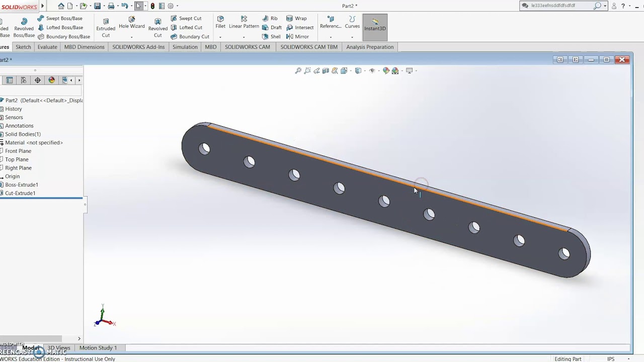Click the Mirror feature tool
644x362 pixels.
(297, 37)
